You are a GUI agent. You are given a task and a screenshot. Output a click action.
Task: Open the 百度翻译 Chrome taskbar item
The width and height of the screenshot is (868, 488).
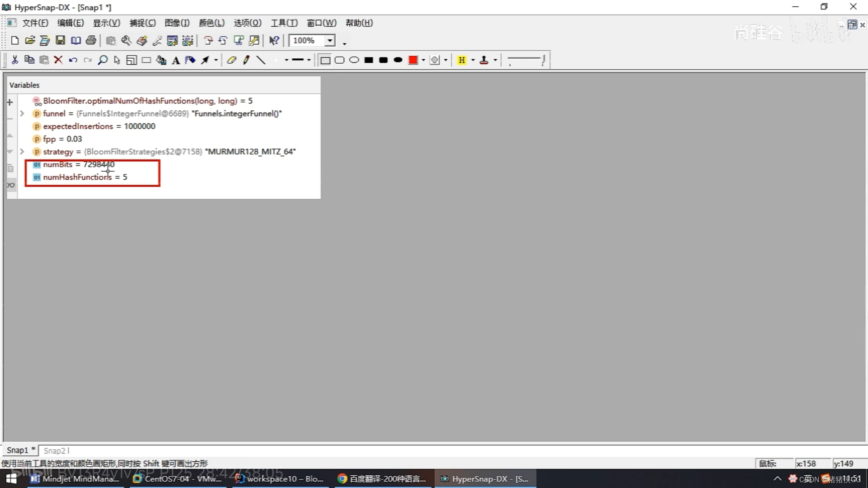pos(382,479)
